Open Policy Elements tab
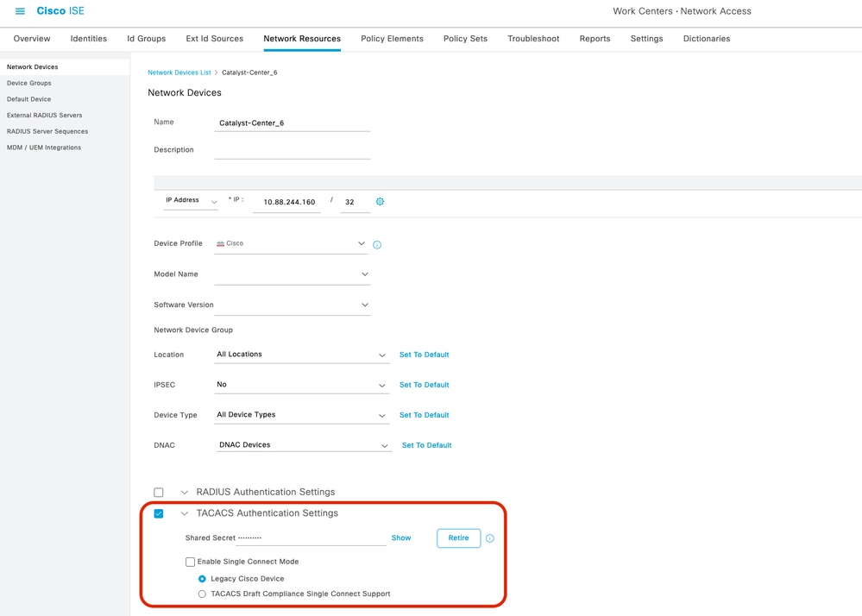 click(x=392, y=39)
